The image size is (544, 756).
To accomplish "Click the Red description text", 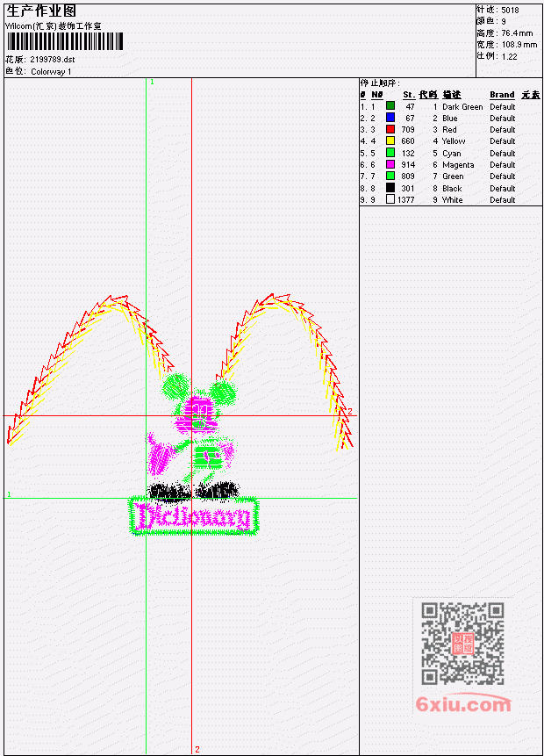I will 449,130.
